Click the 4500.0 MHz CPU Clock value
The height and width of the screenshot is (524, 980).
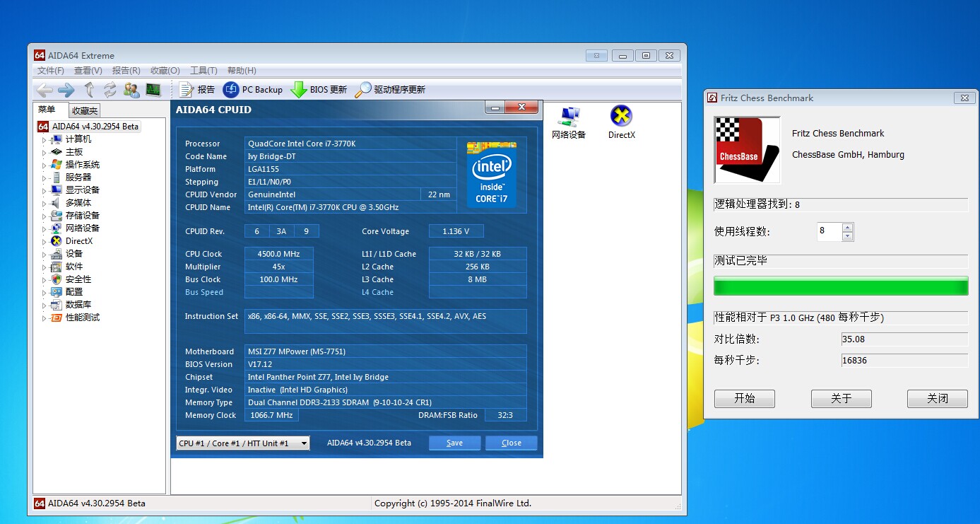coord(279,254)
